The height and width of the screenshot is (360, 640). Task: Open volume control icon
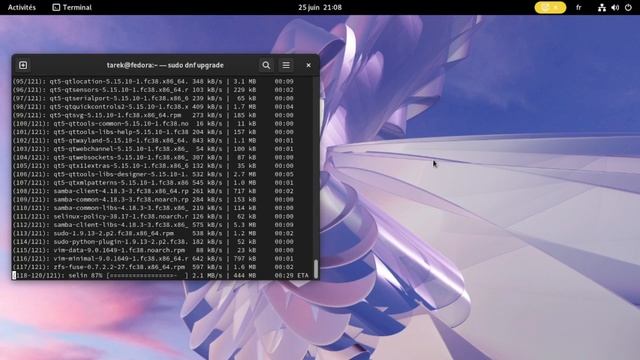[615, 7]
